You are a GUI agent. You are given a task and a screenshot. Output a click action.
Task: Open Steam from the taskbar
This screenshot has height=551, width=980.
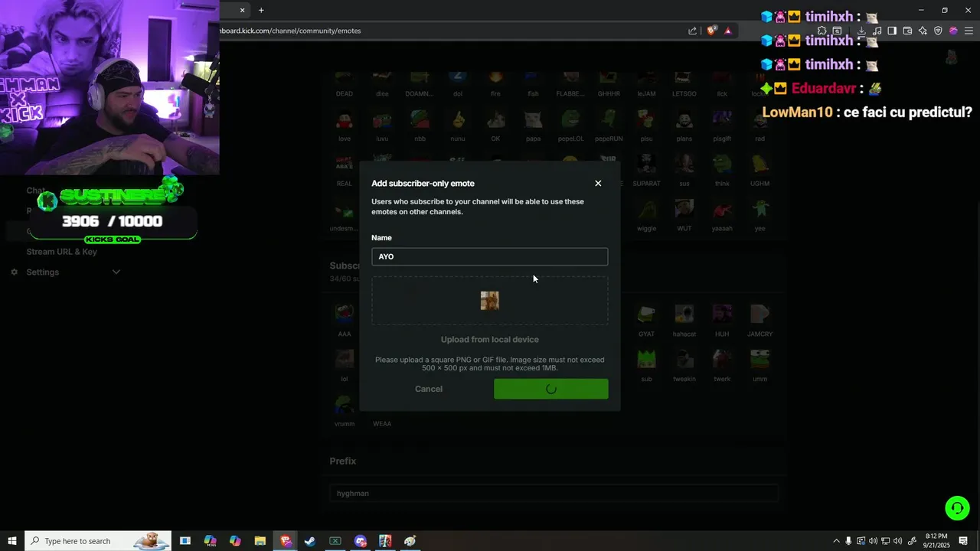pyautogui.click(x=310, y=541)
